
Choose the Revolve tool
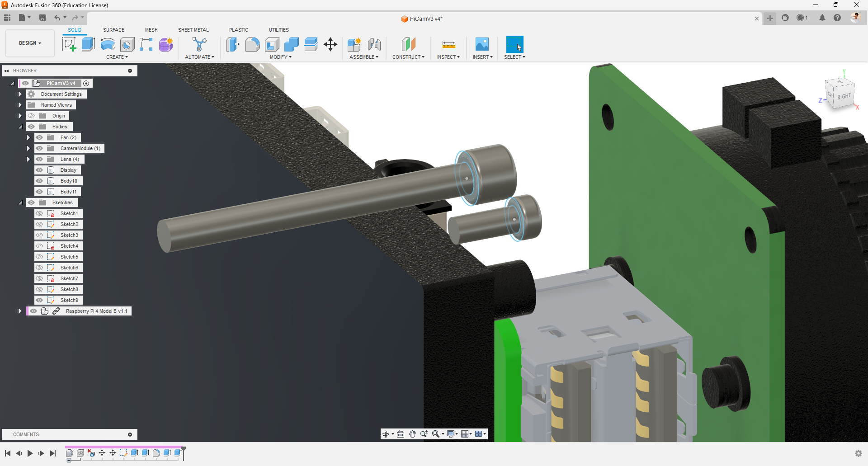click(x=108, y=44)
